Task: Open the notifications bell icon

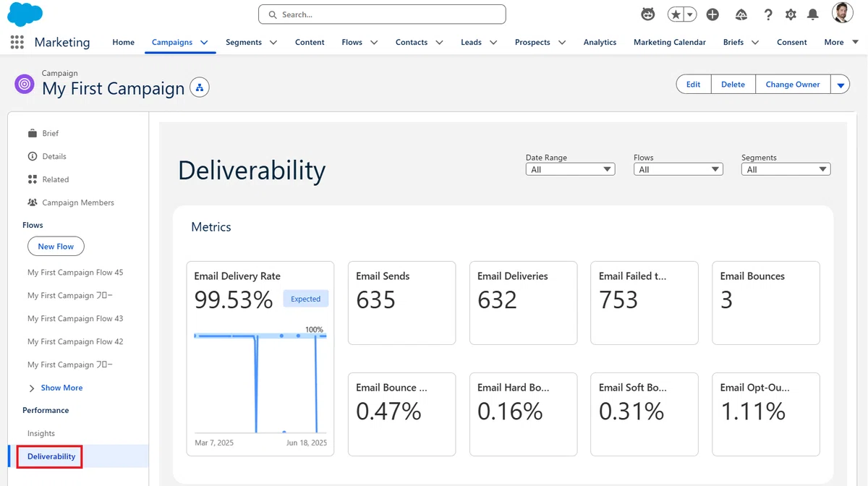Action: tap(813, 14)
